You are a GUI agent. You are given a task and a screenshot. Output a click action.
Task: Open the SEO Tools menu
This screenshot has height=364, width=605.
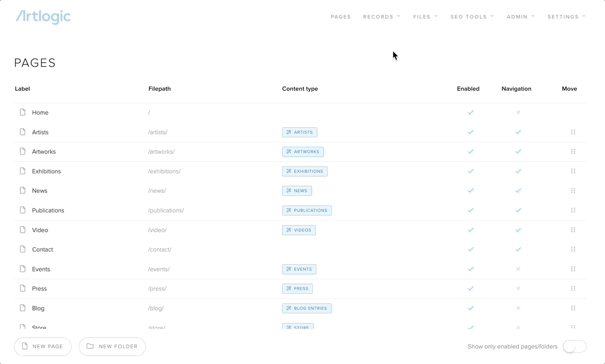(468, 17)
